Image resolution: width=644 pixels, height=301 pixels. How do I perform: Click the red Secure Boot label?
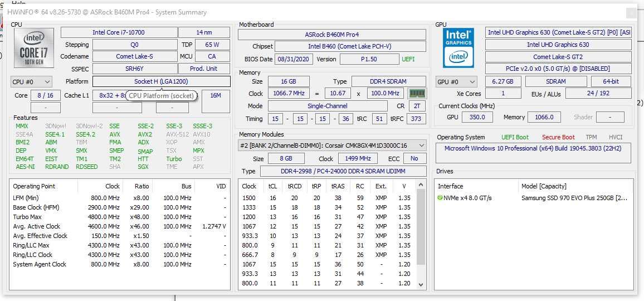coord(558,137)
